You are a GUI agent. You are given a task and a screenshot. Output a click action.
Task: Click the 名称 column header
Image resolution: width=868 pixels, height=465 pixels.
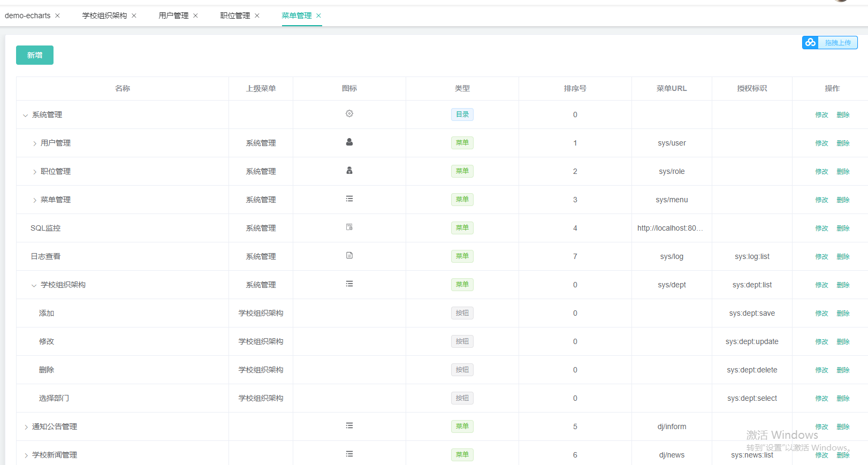[x=123, y=89]
